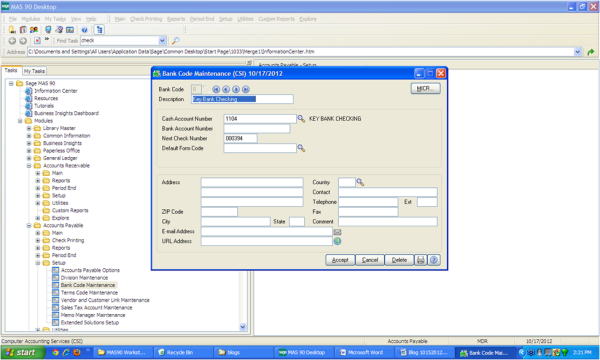Collapse the Sage MAS 90 root node
The image size is (600, 360).
(x=11, y=83)
